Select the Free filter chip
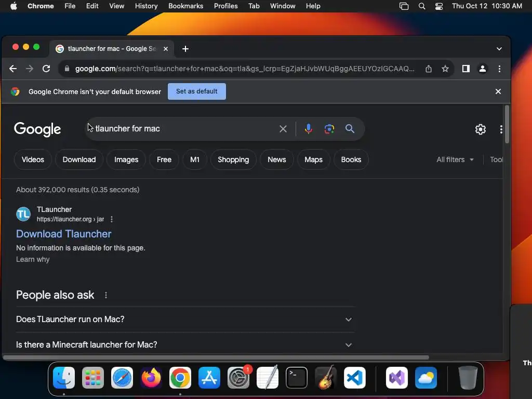Viewport: 532px width, 399px height. click(164, 160)
